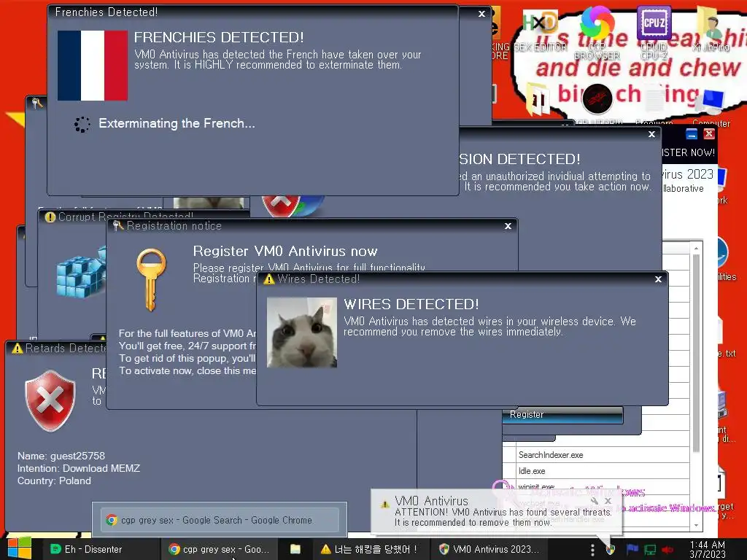Screen dimensions: 747x560
Task: Click the cat photo in Wires Detected popup
Action: pyautogui.click(x=301, y=332)
